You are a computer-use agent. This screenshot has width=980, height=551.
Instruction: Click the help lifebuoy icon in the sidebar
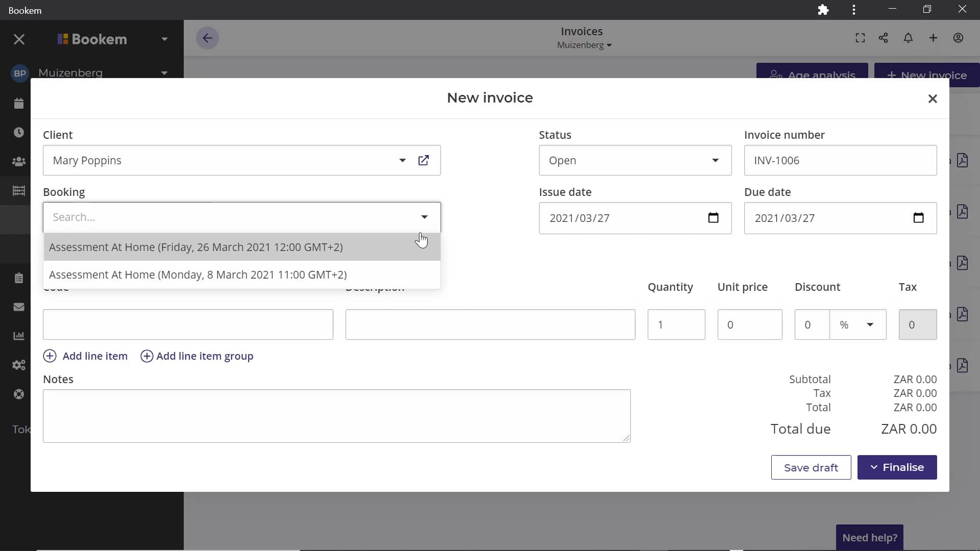[x=19, y=394]
